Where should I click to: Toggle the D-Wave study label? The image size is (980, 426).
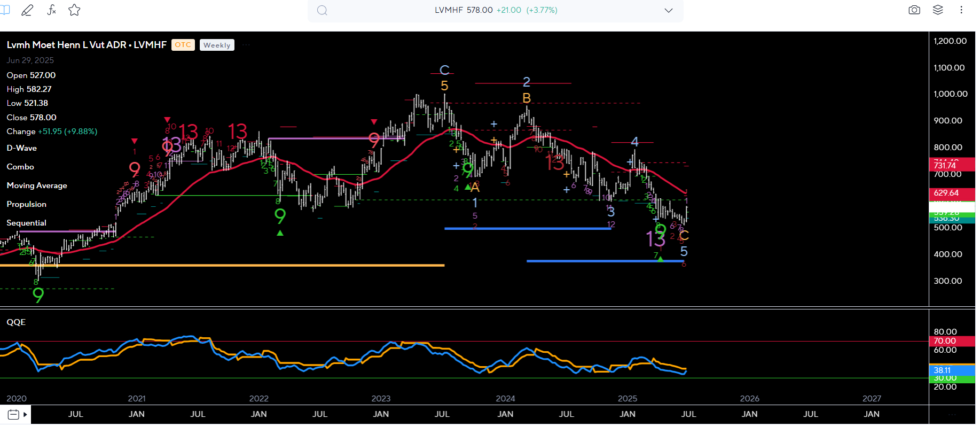pyautogui.click(x=22, y=148)
